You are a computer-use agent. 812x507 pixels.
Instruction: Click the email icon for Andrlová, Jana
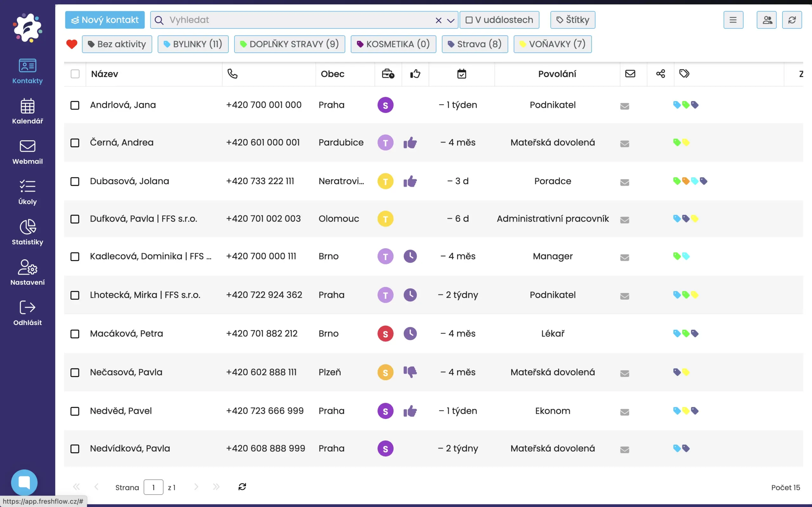624,106
